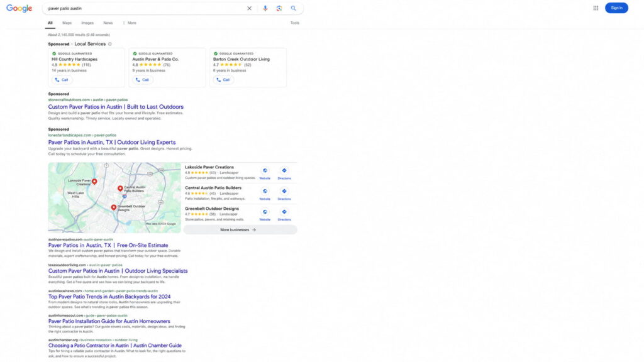Viewport: 644px width, 362px height.
Task: Open Paver Patios in Austin Free On-Site Estimate result
Action: [x=108, y=246]
